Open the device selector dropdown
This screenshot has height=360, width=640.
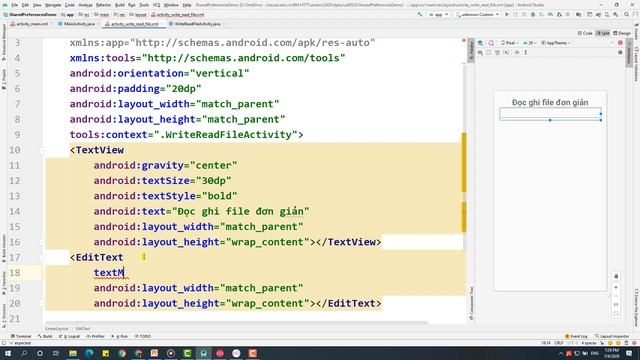point(477,15)
